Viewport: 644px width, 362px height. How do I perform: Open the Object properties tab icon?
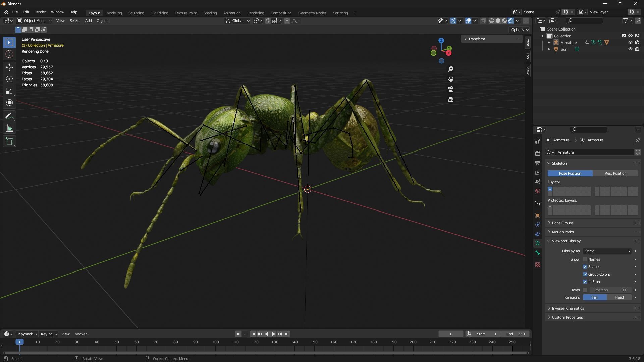538,215
